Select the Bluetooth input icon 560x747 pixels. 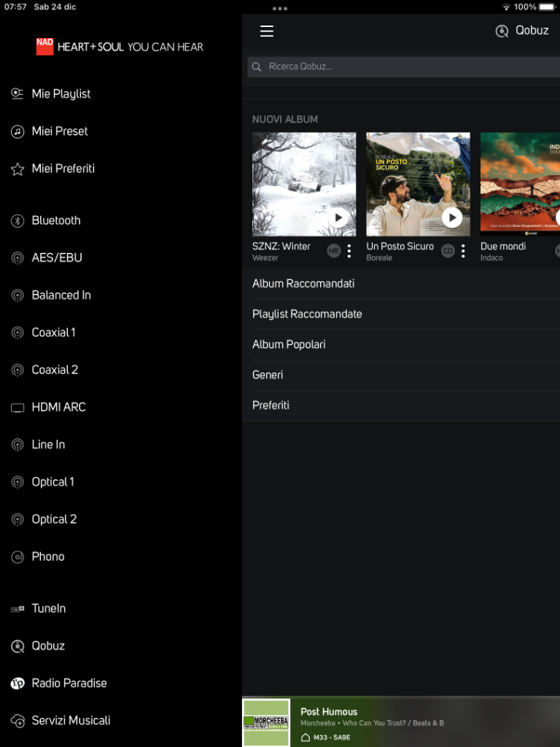click(x=17, y=220)
